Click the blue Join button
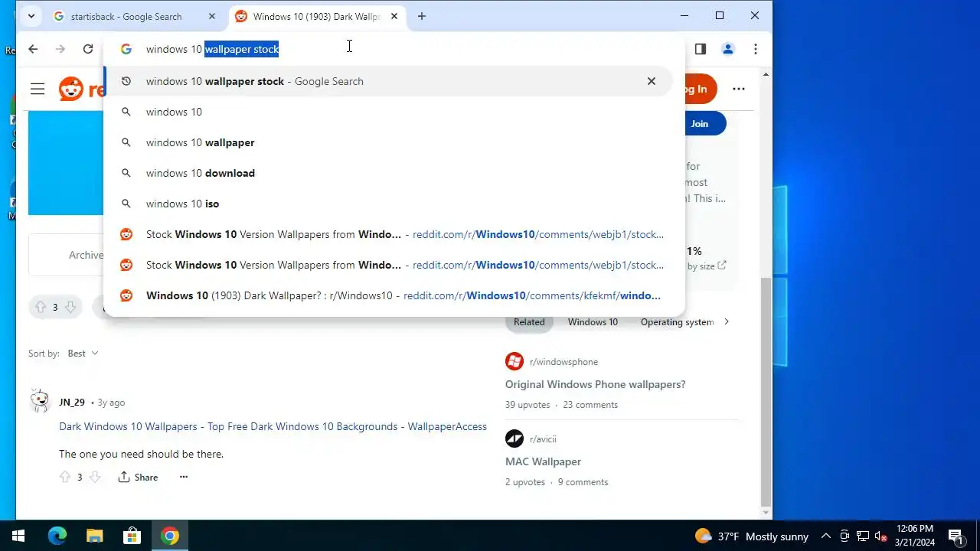Screen dimensions: 980x551 700,123
